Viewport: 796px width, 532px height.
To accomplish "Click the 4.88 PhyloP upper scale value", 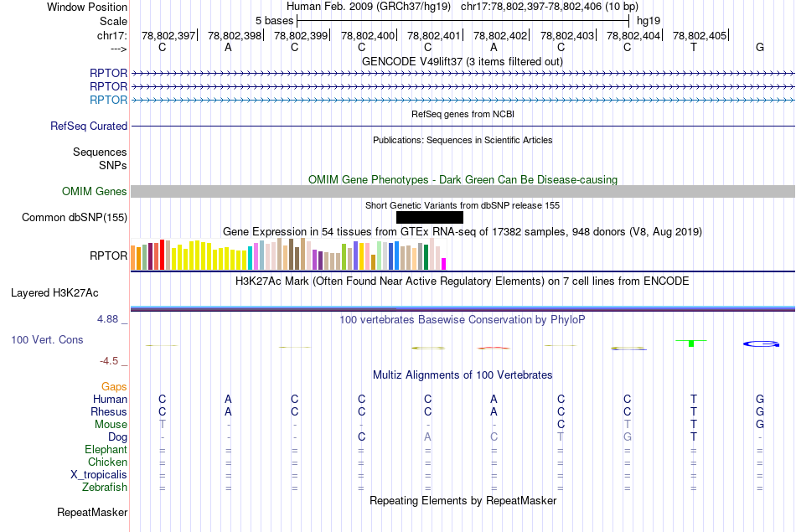I will tap(107, 319).
